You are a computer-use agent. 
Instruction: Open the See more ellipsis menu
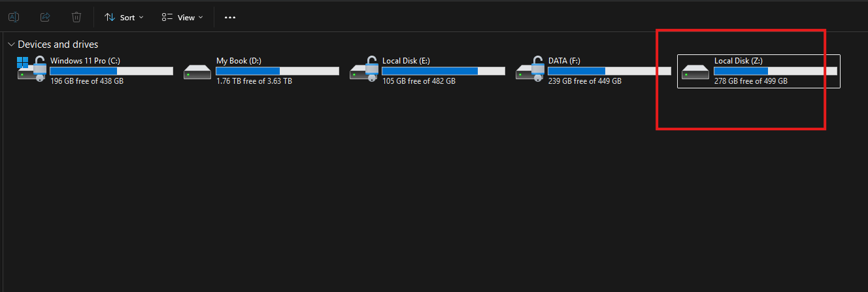[229, 17]
